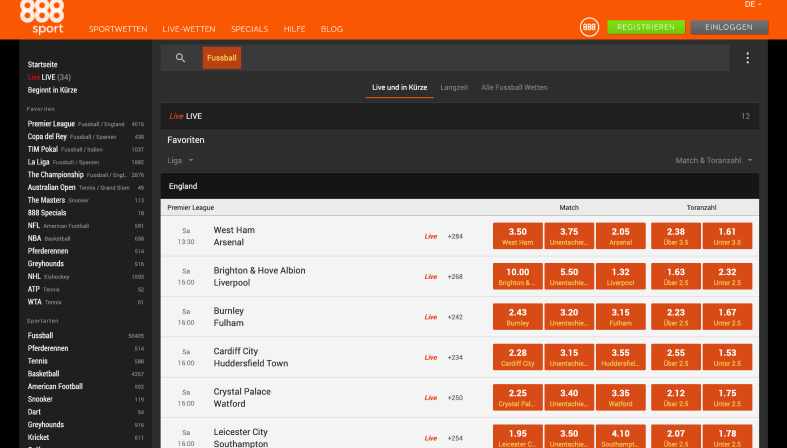Open the HILFE menu
This screenshot has height=448, width=787.
tap(294, 29)
